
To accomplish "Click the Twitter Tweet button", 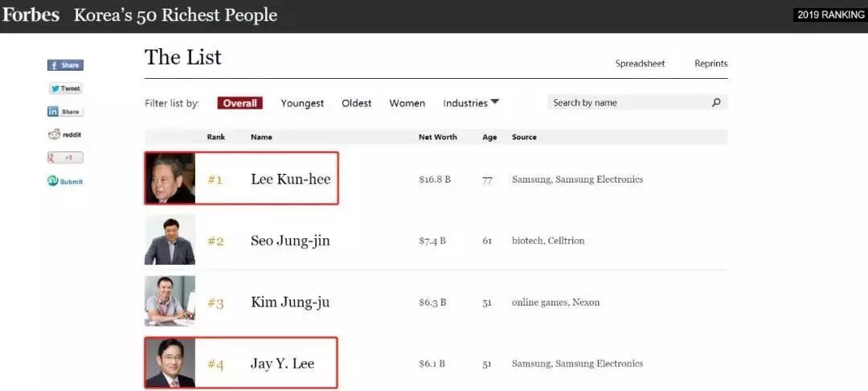I will point(65,88).
